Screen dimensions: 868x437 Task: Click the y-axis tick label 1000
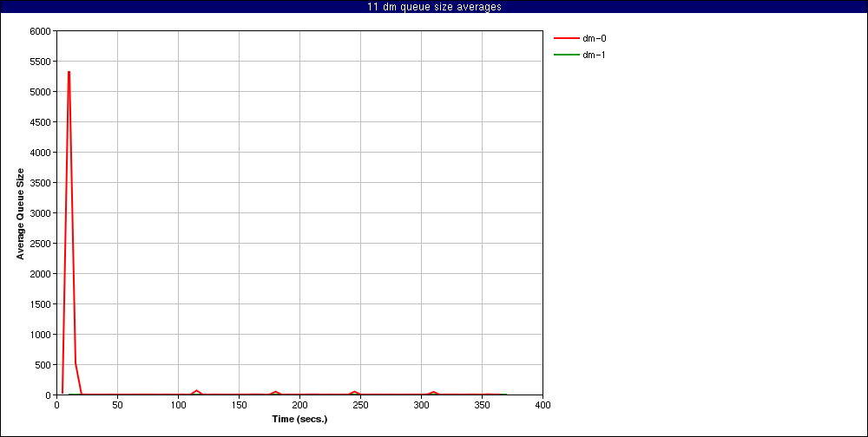[x=42, y=335]
